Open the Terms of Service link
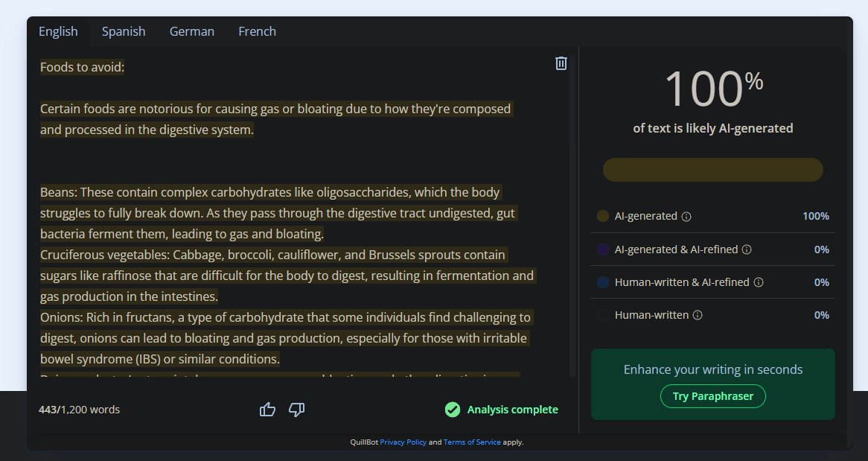The image size is (868, 461). tap(472, 442)
